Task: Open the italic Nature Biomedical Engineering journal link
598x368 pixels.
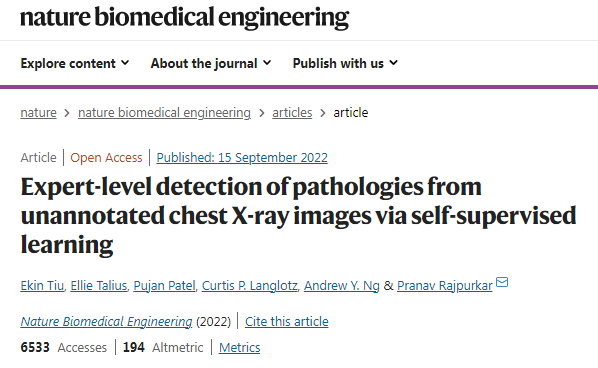Action: (x=106, y=321)
